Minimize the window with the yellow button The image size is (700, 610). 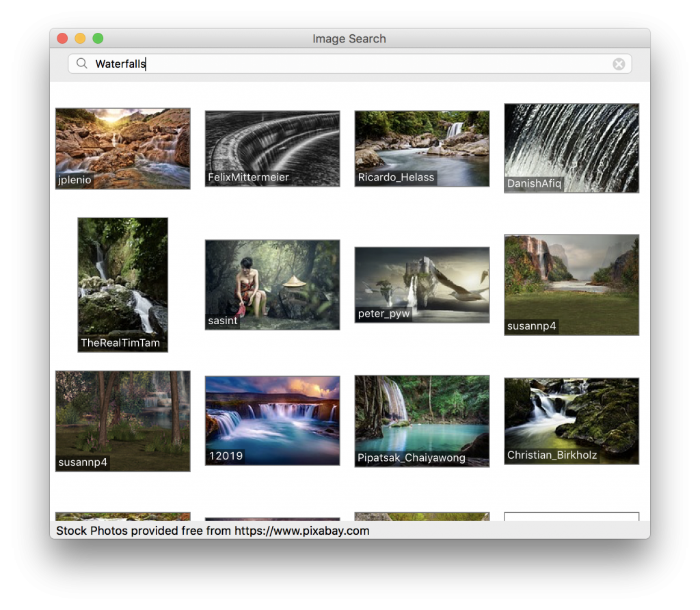point(81,38)
